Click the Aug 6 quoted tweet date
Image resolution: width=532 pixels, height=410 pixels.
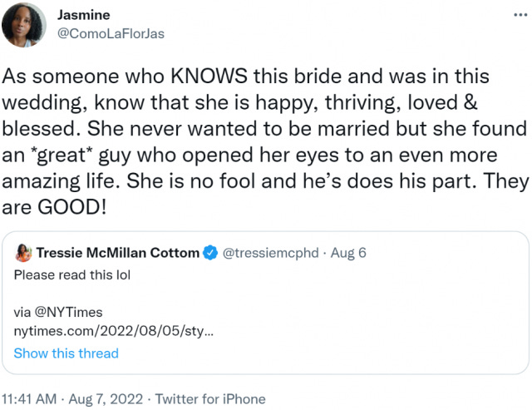tap(348, 253)
